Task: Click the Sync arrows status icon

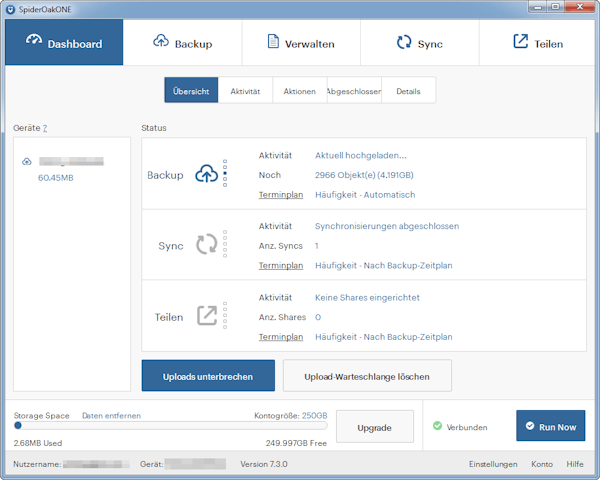Action: [x=207, y=244]
